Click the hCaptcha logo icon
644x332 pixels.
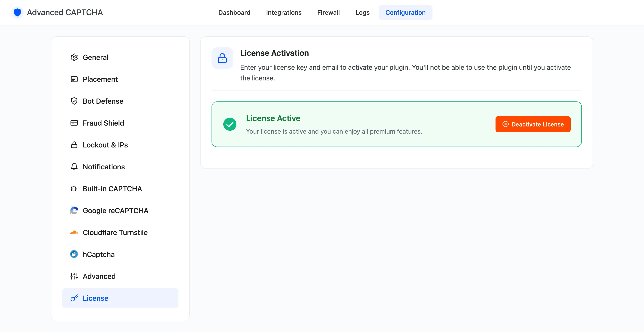74,254
